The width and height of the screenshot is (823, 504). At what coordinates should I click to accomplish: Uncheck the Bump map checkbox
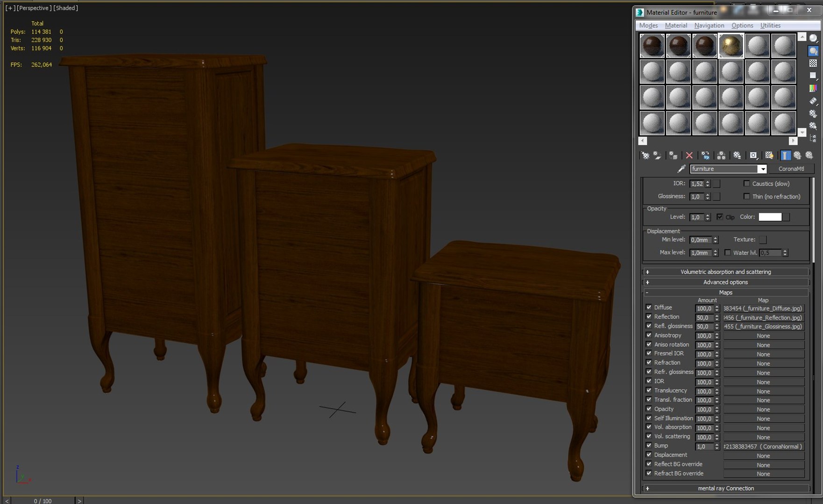click(649, 446)
